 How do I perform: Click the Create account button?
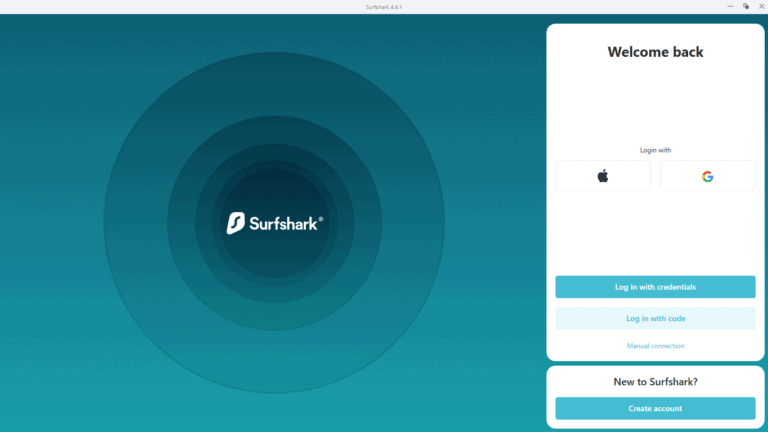pyautogui.click(x=655, y=408)
